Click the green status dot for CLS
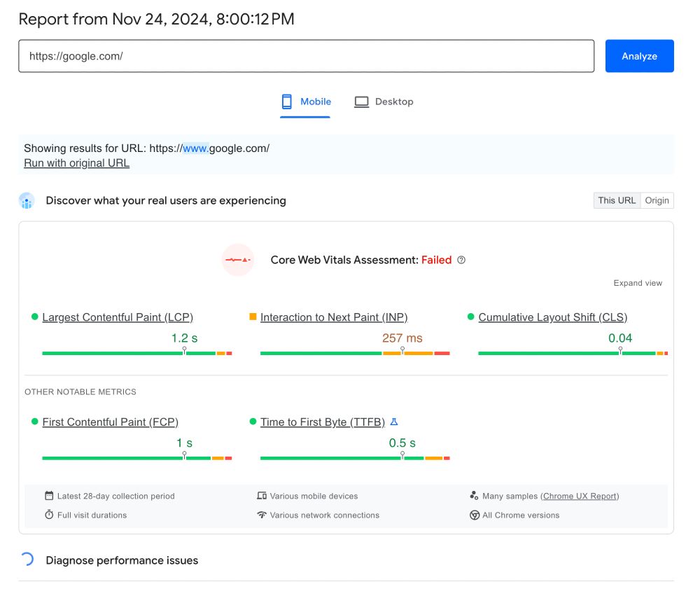The height and width of the screenshot is (603, 700). point(470,317)
